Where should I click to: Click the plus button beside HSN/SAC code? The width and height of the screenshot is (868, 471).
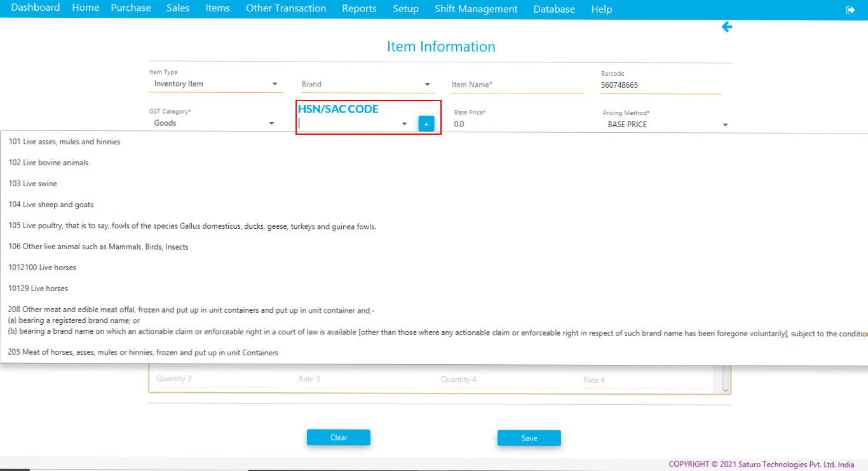click(426, 124)
